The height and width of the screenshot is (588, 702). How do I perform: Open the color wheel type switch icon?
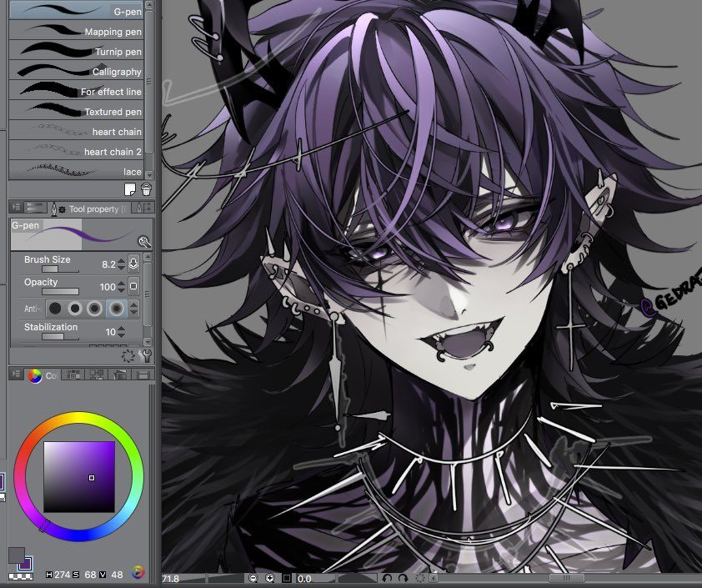[138, 572]
